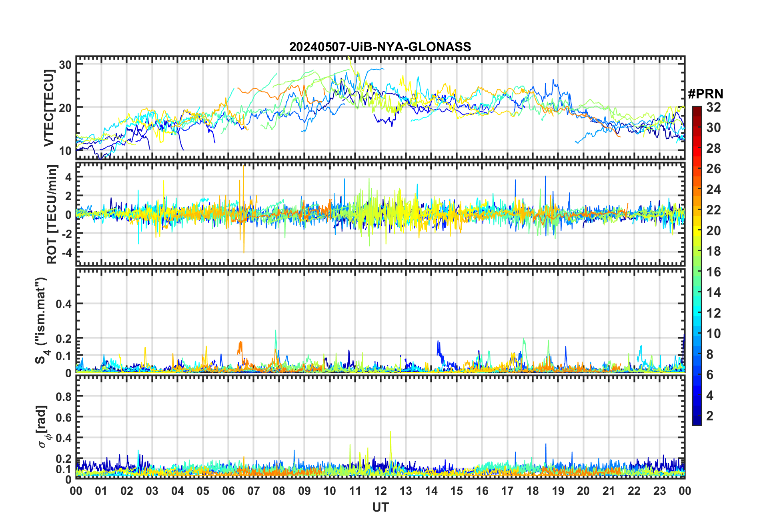Select the ROT [TECU/min] y-axis label
This screenshot has height=532, width=761.
(x=52, y=214)
